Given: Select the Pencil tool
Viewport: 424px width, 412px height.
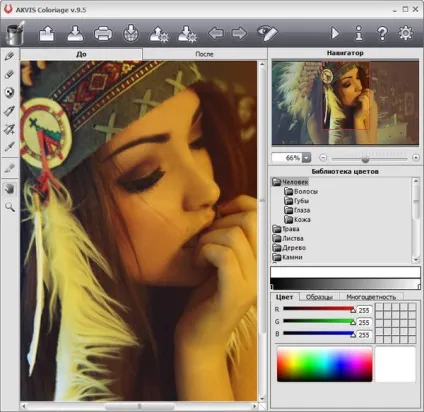Looking at the screenshot, I should [x=10, y=56].
